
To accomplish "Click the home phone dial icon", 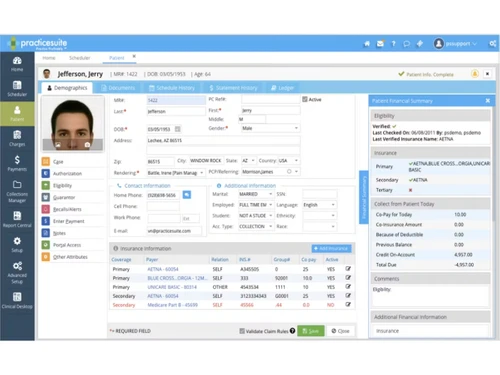I will pyautogui.click(x=187, y=195).
